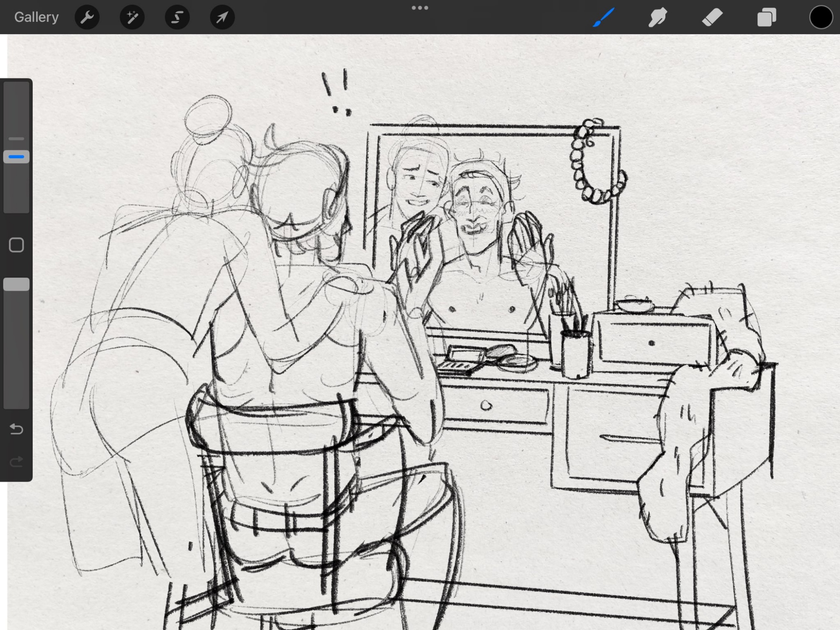Select the Eraser tool
840x630 pixels.
point(712,17)
